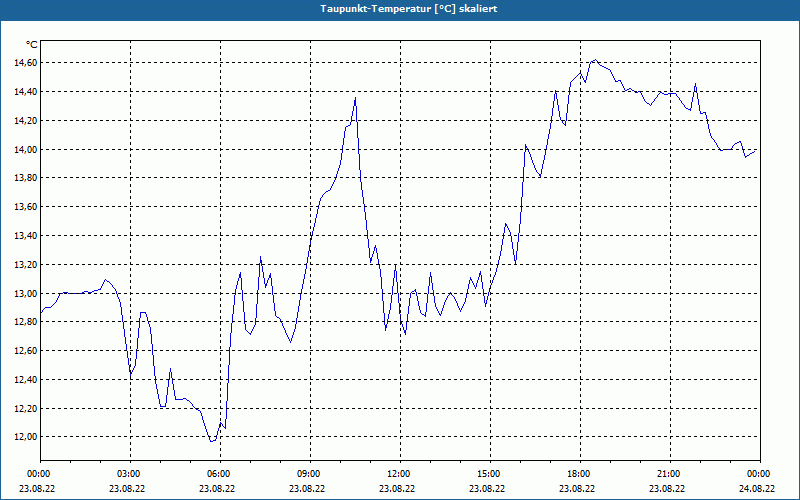Click the °C unit label on axis
800x500 pixels.
(32, 45)
